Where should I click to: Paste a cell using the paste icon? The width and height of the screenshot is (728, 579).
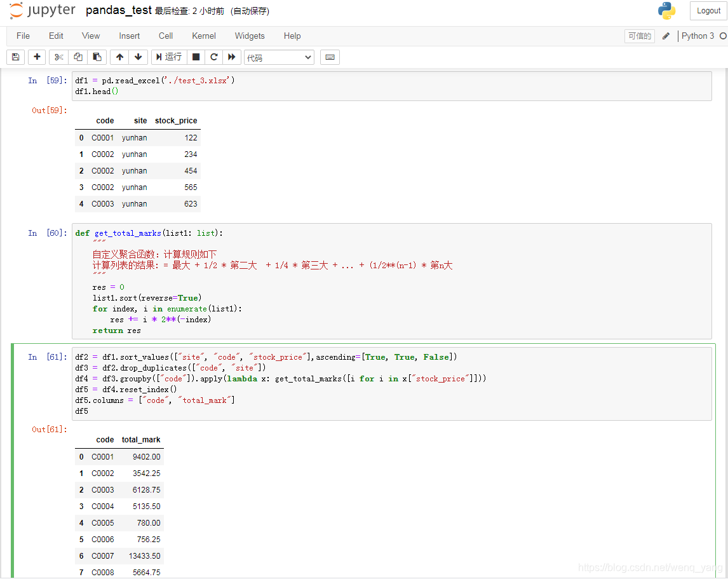coord(96,57)
